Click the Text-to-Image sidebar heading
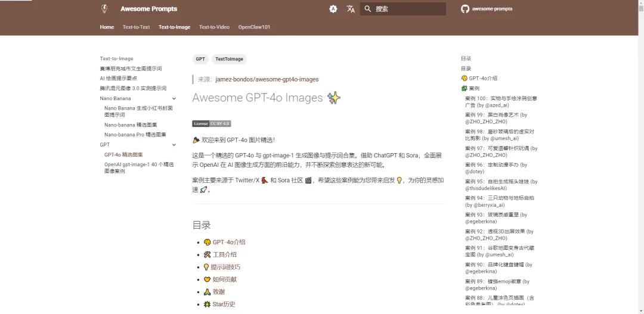 (x=117, y=59)
